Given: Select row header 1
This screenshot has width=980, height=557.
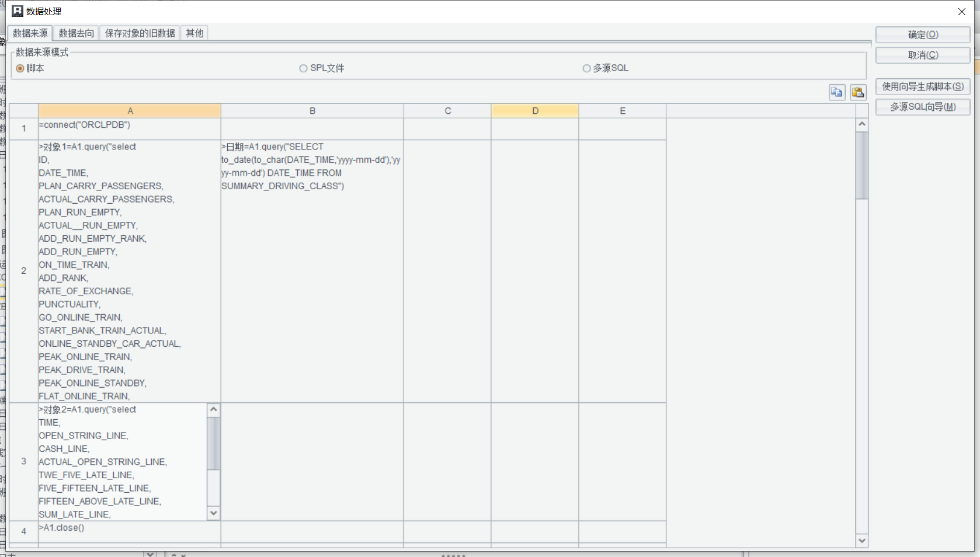Looking at the screenshot, I should 24,129.
